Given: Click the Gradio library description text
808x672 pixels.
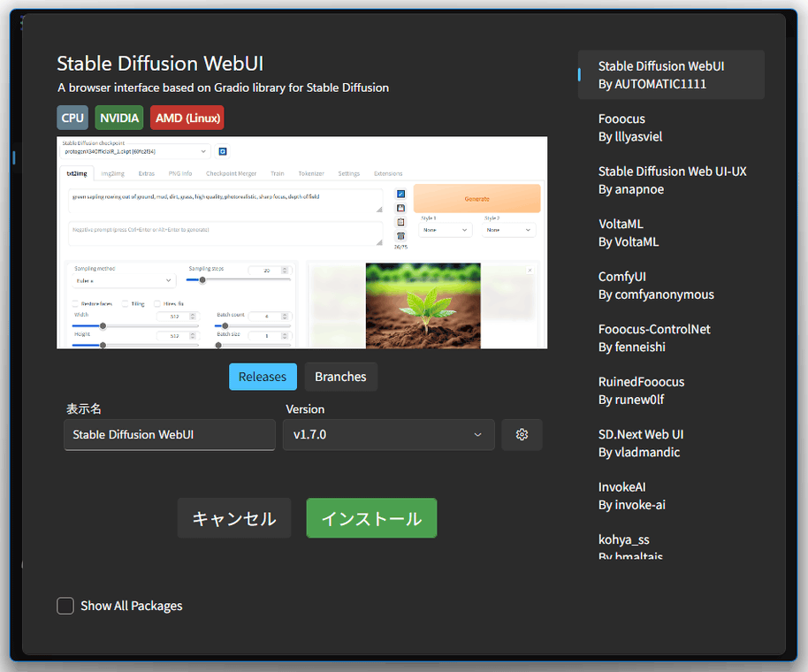Looking at the screenshot, I should [x=223, y=88].
